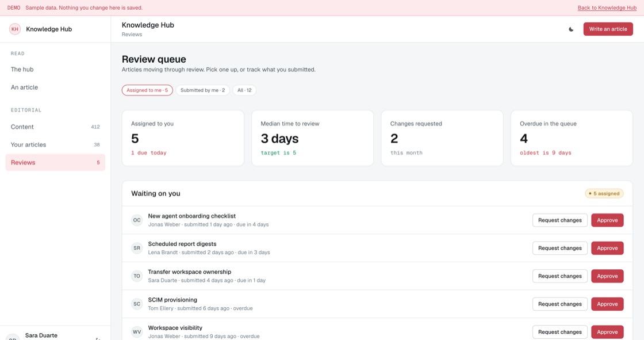The height and width of the screenshot is (340, 644).
Task: Click the 5 assigned badge
Action: point(604,194)
